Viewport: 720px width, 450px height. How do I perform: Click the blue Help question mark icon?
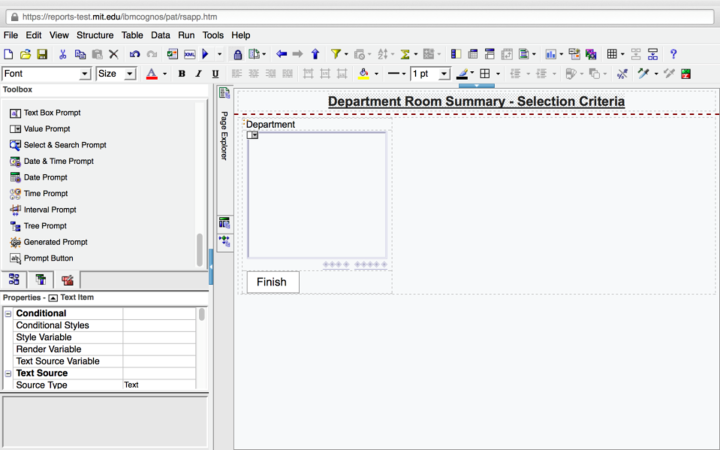[674, 54]
